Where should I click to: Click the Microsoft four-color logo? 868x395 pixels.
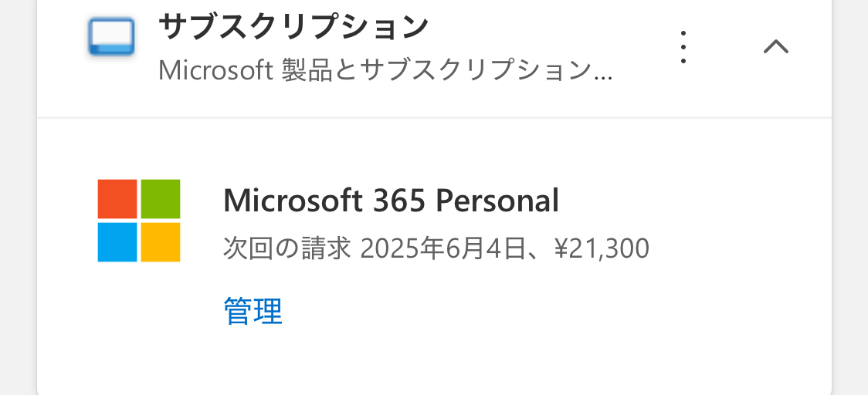(x=139, y=220)
